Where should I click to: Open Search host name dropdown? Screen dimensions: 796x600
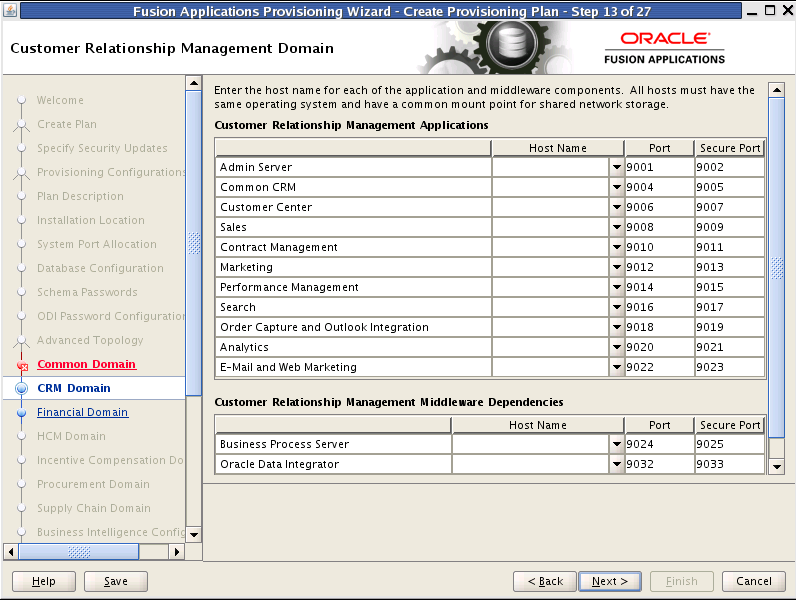pos(616,307)
